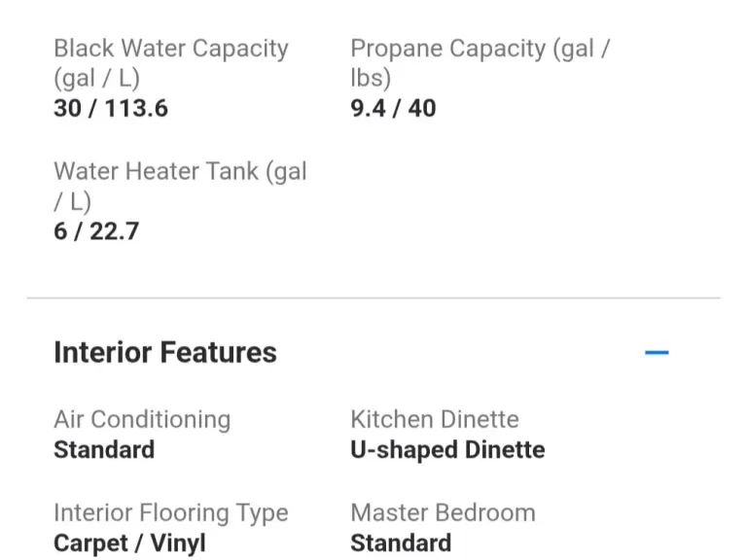
Task: Click the Carpet / Vinyl flooring value
Action: [129, 542]
